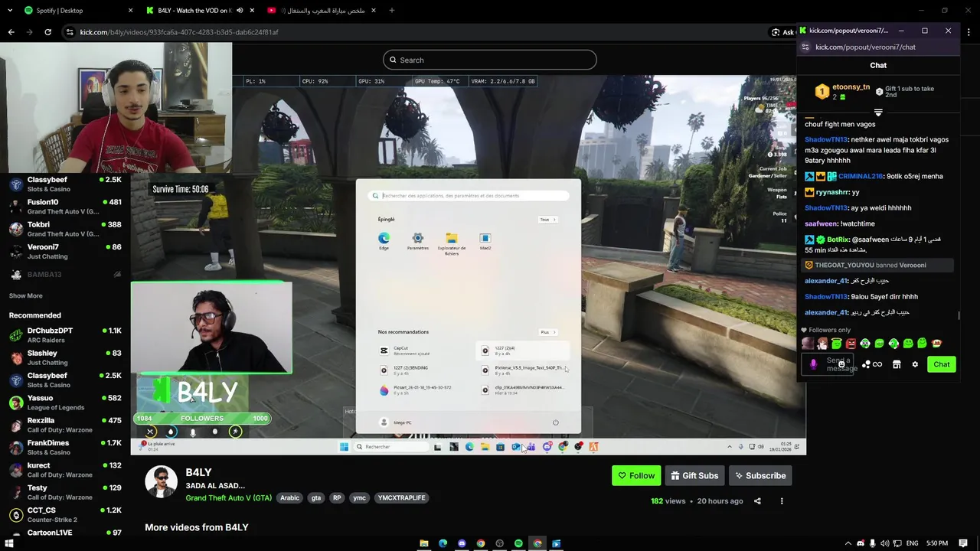980x551 pixels.
Task: Mute the B4LY tab via speaker icon
Action: click(x=240, y=11)
